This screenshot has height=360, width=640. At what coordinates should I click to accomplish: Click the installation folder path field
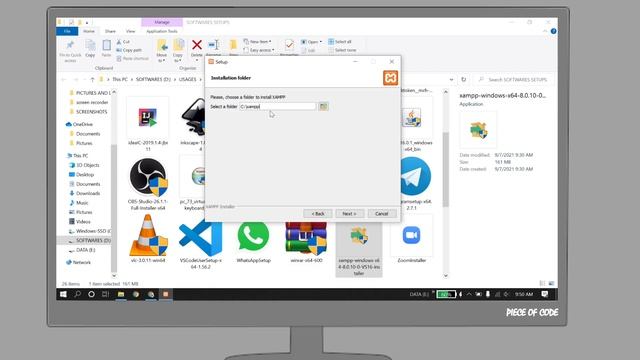(x=278, y=107)
